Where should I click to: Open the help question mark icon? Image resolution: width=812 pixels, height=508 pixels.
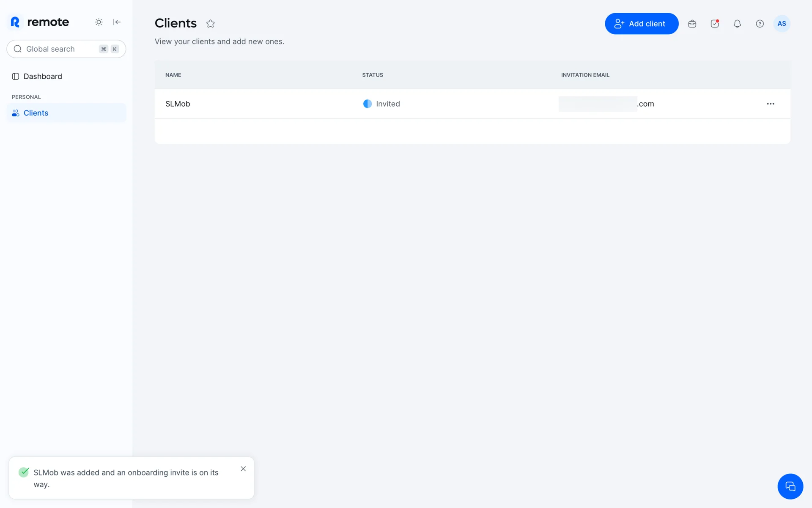click(760, 24)
